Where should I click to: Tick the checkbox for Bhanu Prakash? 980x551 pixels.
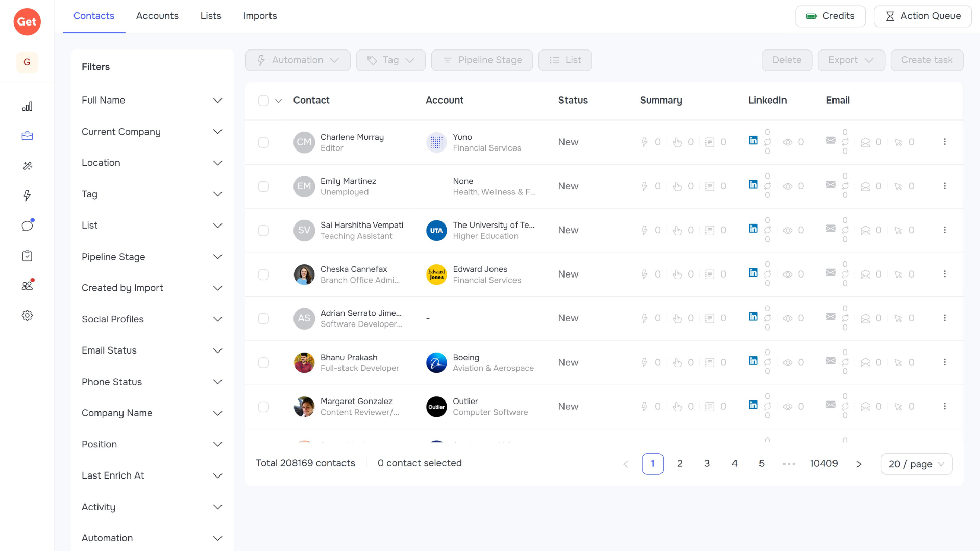(x=263, y=363)
